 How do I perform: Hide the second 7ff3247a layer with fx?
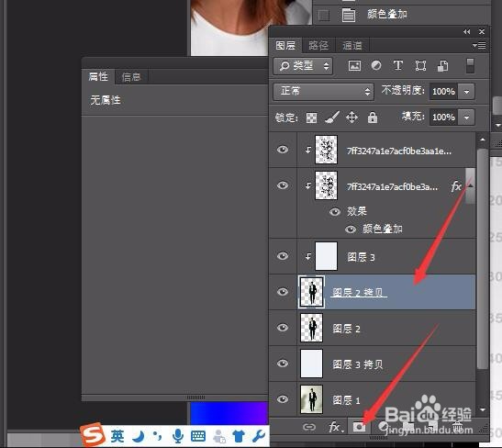pos(283,185)
